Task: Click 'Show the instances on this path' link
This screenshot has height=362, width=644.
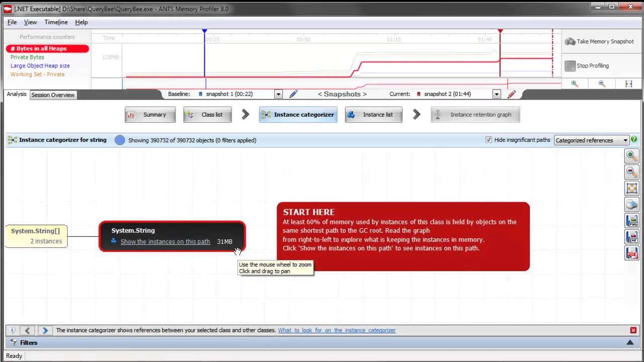Action: click(165, 242)
